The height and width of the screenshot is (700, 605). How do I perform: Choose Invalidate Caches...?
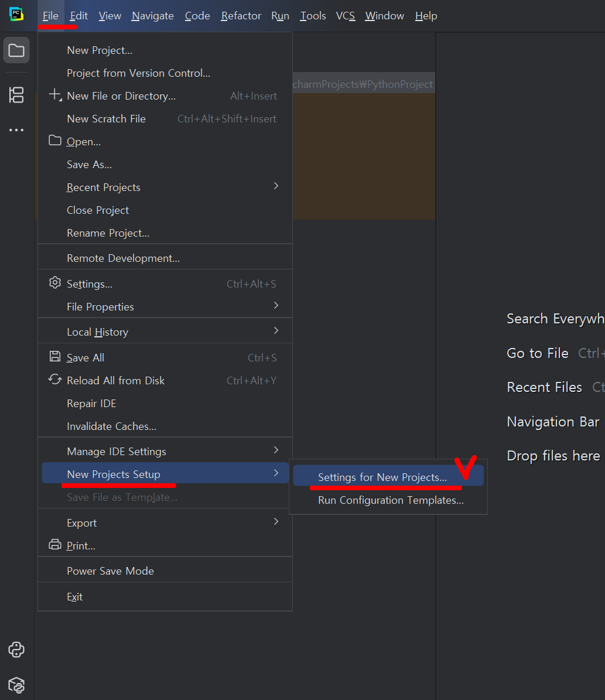pos(165,426)
